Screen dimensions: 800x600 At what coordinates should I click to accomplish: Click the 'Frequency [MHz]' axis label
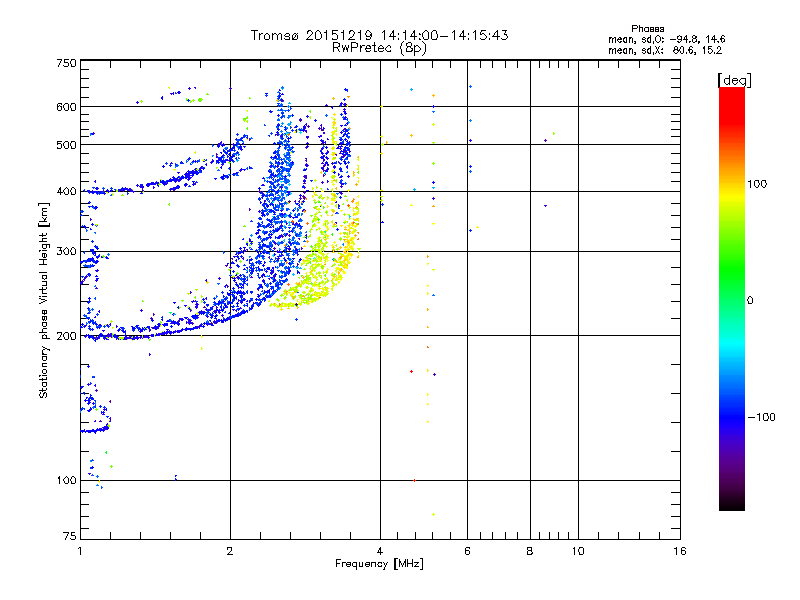pyautogui.click(x=379, y=564)
